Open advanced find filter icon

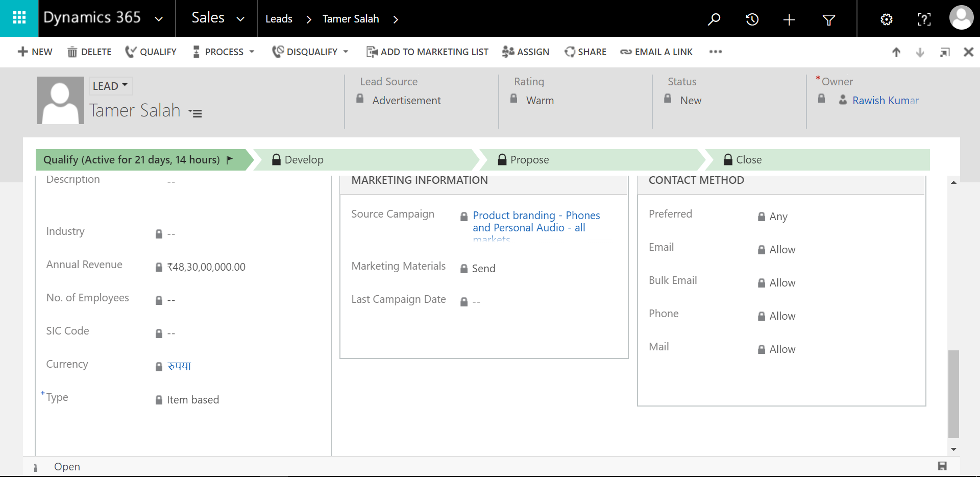(829, 19)
